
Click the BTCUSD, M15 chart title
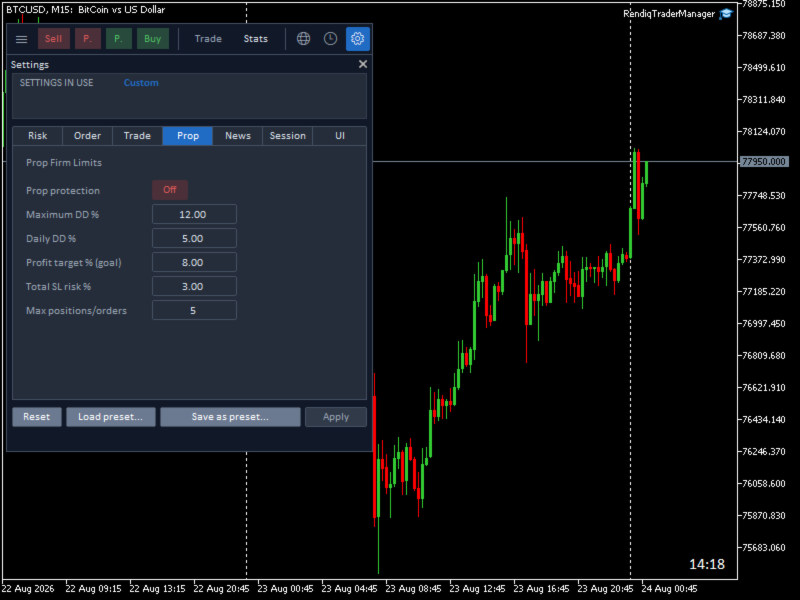tap(86, 10)
